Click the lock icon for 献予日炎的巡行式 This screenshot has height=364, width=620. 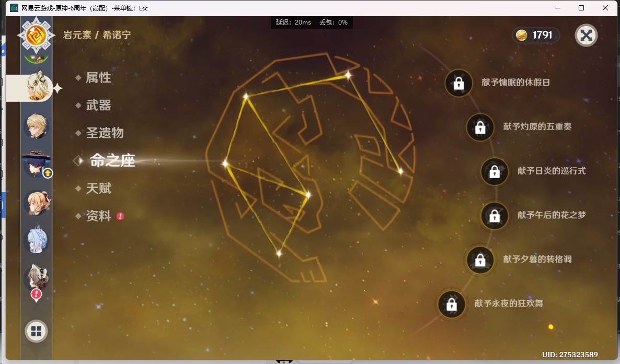pyautogui.click(x=494, y=171)
